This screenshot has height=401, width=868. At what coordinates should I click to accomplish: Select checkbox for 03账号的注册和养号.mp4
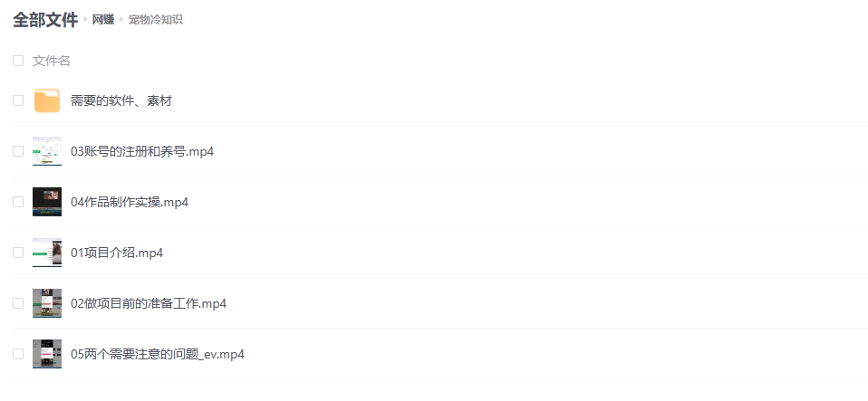click(x=18, y=151)
